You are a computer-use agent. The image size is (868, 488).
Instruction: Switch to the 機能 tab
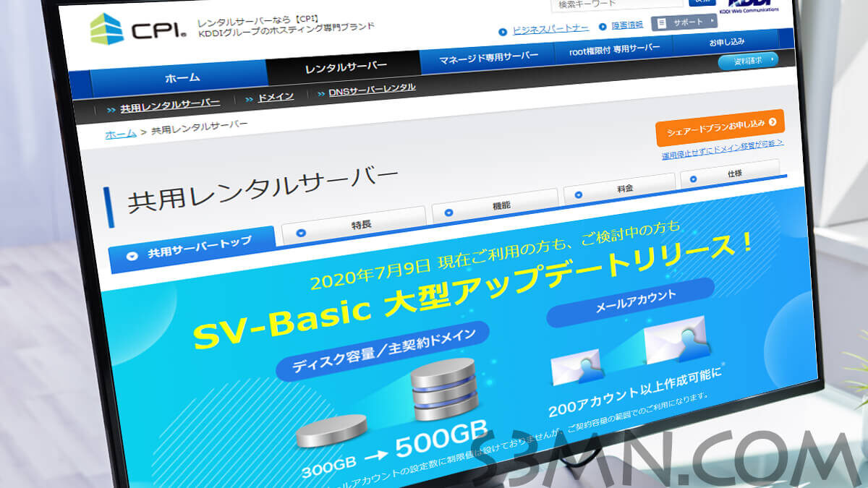(495, 206)
